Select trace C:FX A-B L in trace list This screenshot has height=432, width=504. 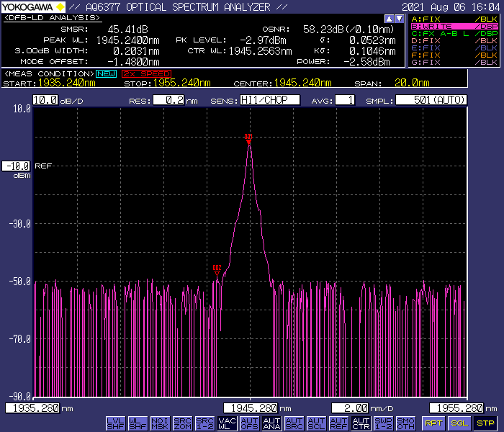click(454, 33)
